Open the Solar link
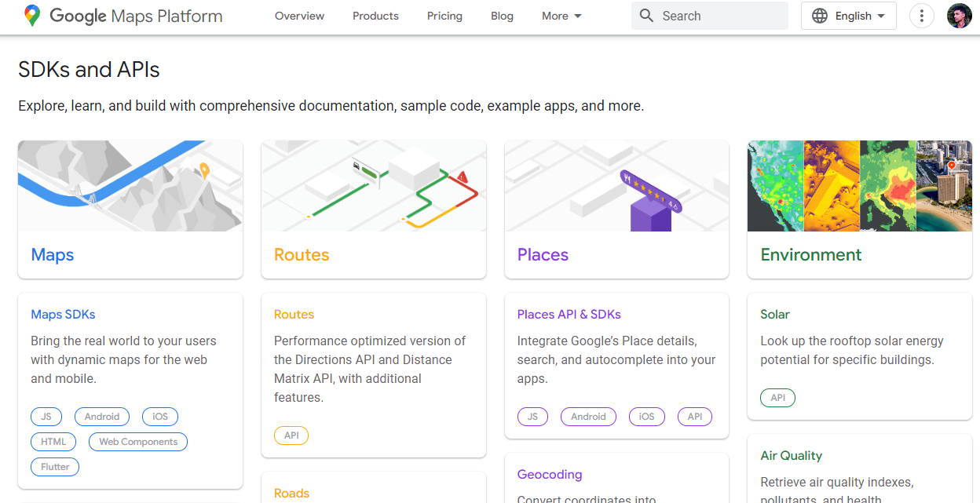Image resolution: width=980 pixels, height=503 pixels. pos(775,315)
